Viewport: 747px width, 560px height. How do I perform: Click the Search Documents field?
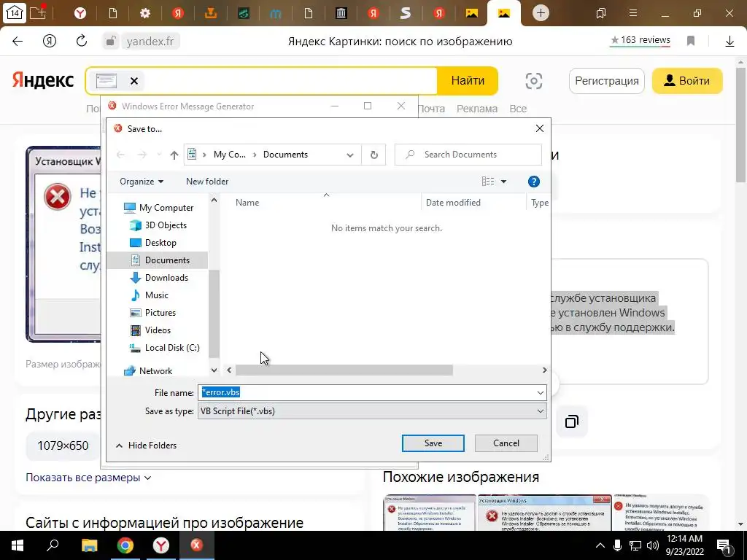coord(468,155)
